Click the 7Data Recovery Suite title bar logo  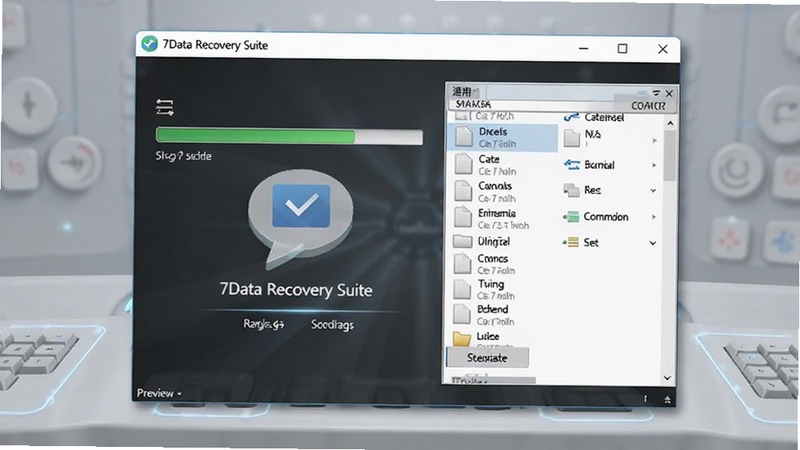click(149, 44)
